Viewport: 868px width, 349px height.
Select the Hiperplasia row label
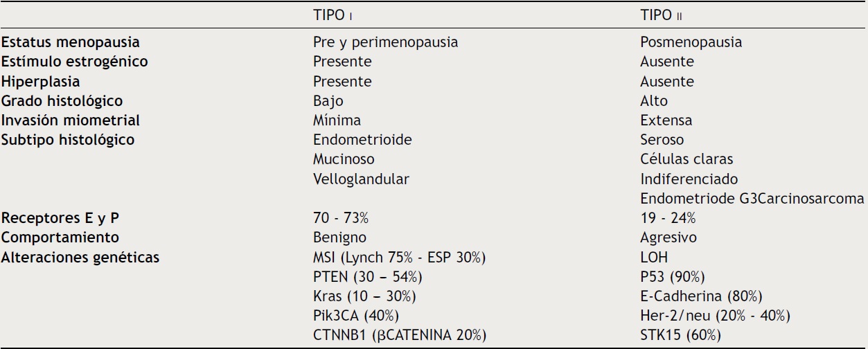pos(42,81)
